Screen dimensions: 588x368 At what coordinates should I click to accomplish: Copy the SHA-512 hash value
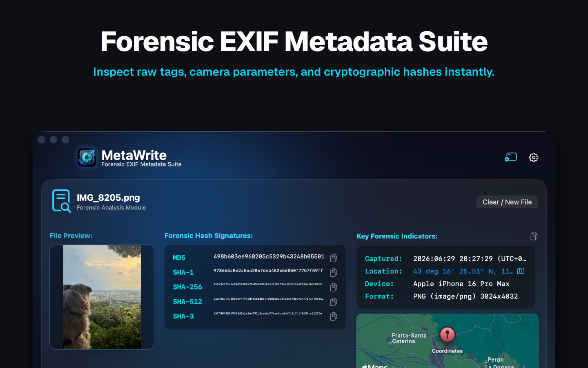pyautogui.click(x=334, y=302)
